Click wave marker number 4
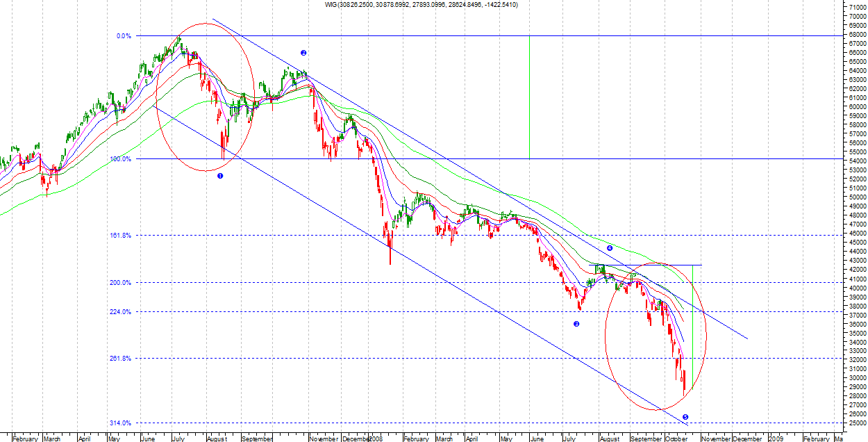Image resolution: width=868 pixels, height=442 pixels. click(609, 248)
